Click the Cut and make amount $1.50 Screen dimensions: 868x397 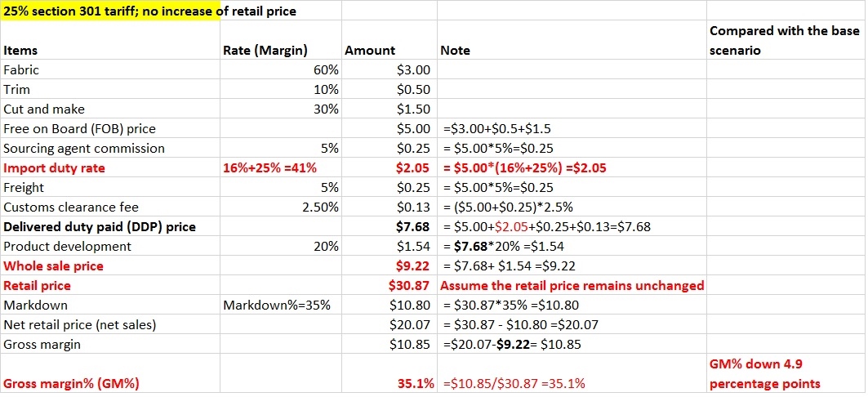point(412,109)
